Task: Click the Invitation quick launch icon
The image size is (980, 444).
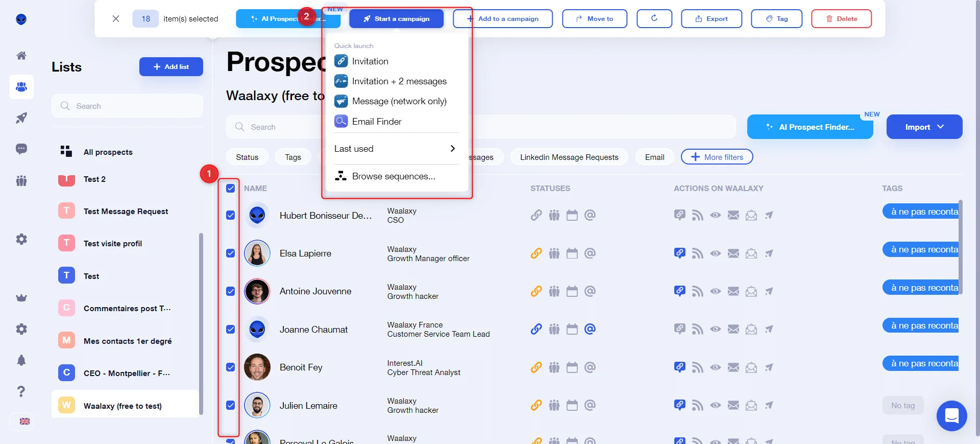Action: point(341,61)
